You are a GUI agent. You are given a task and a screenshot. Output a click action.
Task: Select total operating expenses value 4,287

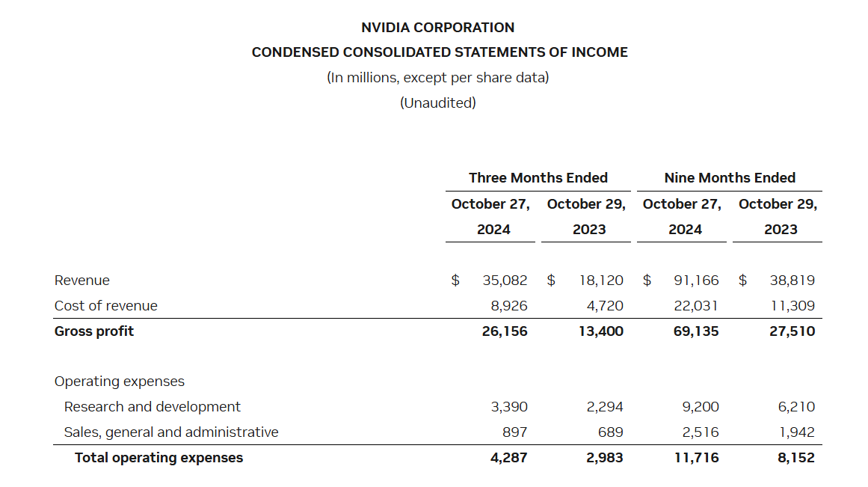coord(508,458)
